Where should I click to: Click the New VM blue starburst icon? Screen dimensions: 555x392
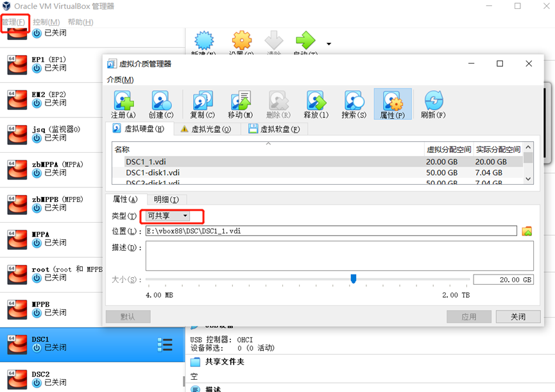[204, 40]
